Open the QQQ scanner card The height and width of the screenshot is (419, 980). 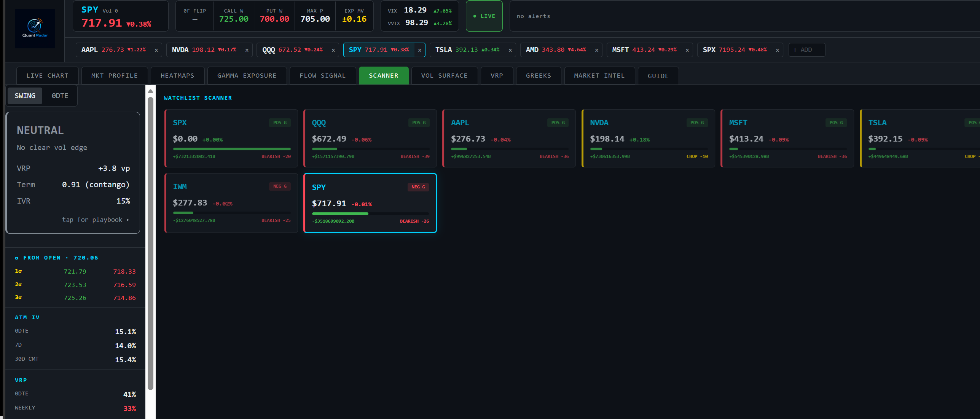coord(370,138)
